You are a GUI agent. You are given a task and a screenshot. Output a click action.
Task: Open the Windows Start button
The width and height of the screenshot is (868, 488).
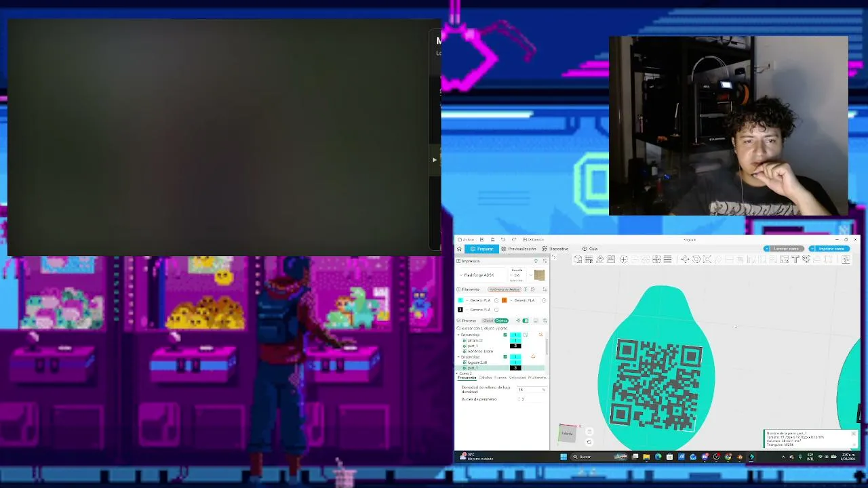click(563, 457)
